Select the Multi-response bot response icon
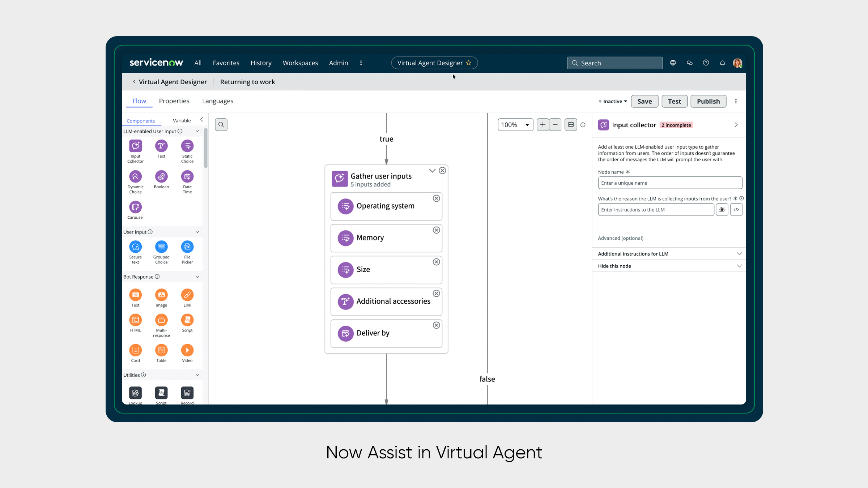This screenshot has width=868, height=488. click(161, 320)
